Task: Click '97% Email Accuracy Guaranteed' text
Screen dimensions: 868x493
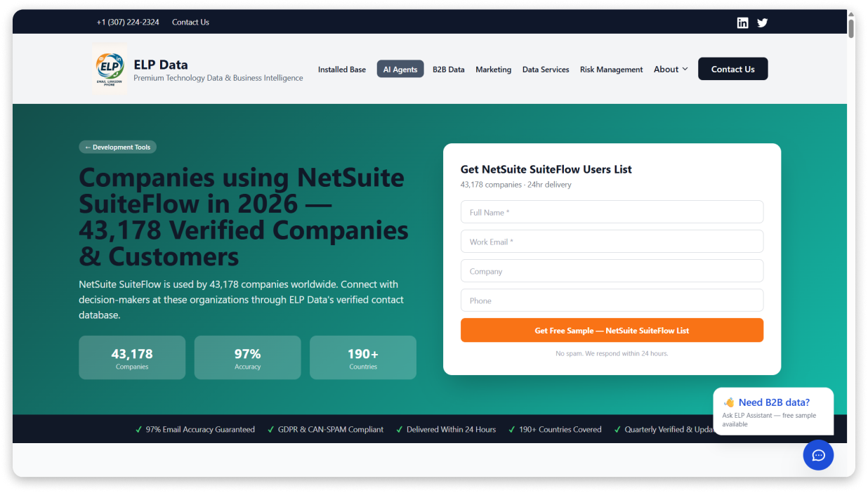Action: [x=200, y=430]
